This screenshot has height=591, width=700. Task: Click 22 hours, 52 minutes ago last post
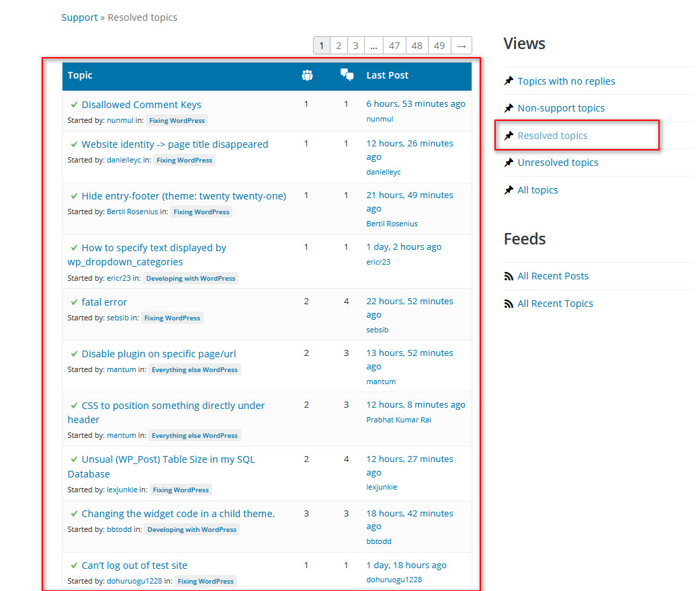click(x=409, y=308)
